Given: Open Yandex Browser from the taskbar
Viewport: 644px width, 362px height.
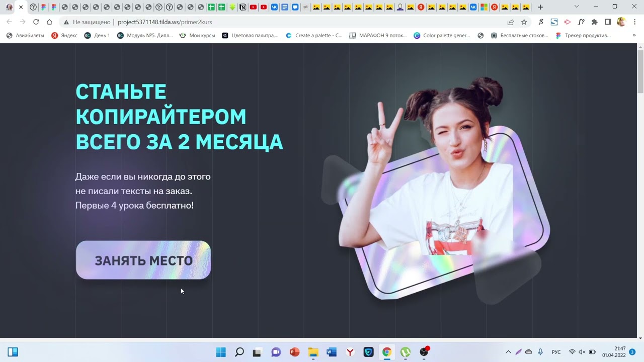Looking at the screenshot, I should [x=350, y=352].
